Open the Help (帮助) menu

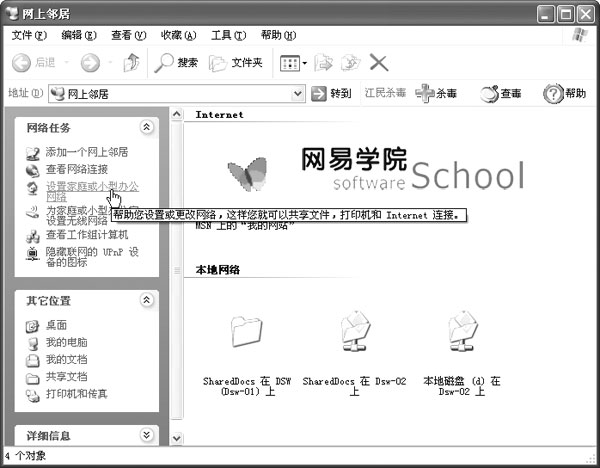[278, 36]
